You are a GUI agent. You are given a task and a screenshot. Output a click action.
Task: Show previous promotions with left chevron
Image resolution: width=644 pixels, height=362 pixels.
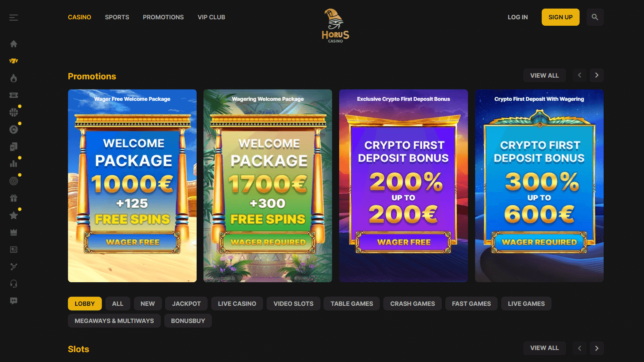[580, 75]
